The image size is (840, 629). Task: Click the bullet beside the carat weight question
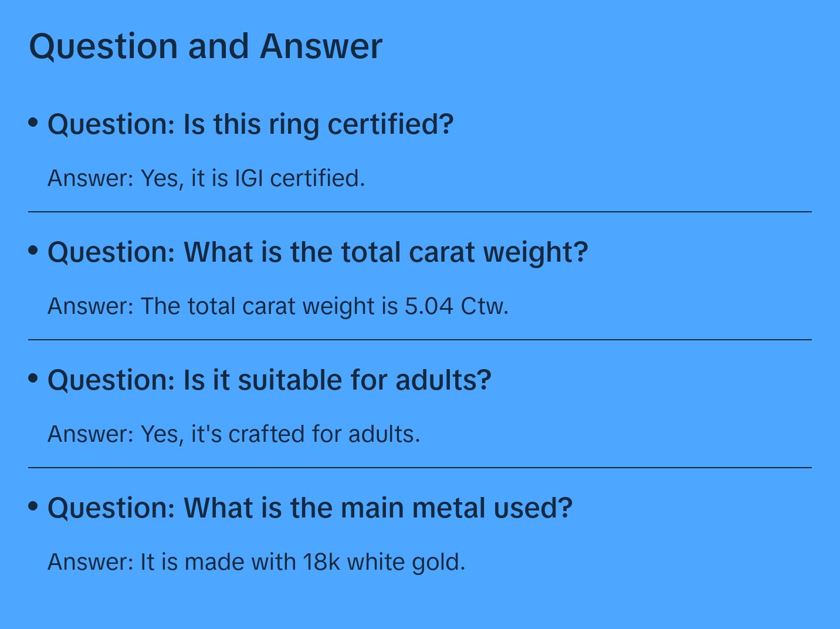click(x=33, y=250)
